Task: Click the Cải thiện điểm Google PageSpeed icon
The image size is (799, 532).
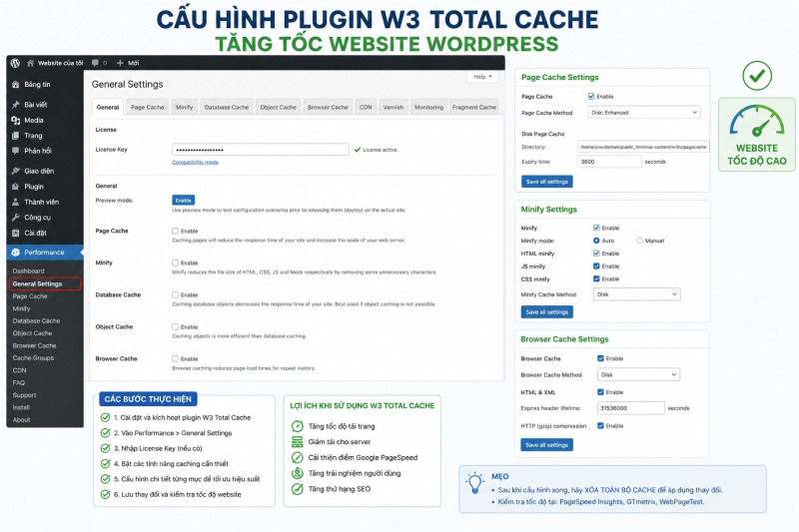Action: coord(297,458)
